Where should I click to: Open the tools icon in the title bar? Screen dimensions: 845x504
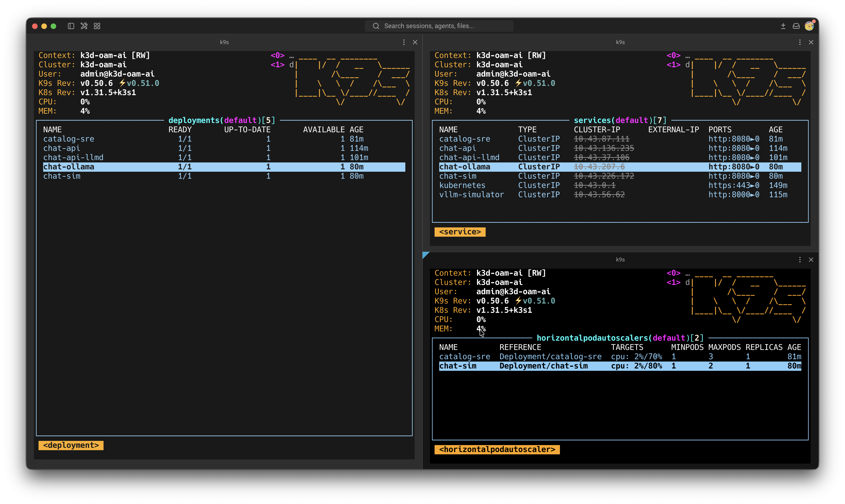click(x=84, y=26)
